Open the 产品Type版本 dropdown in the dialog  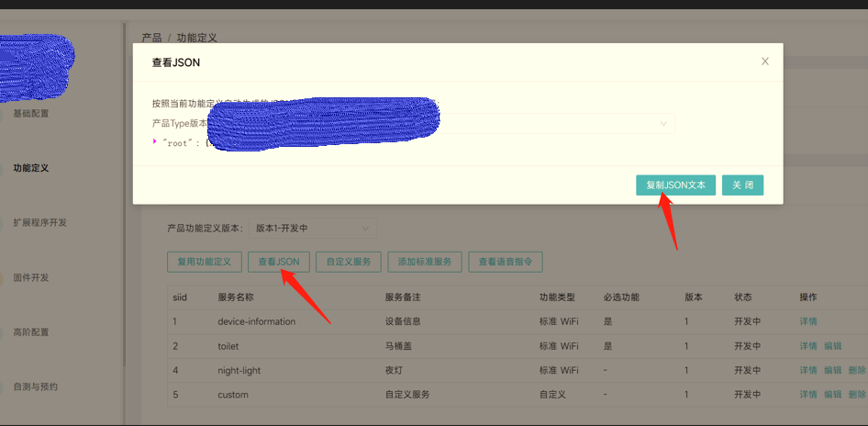(x=663, y=123)
